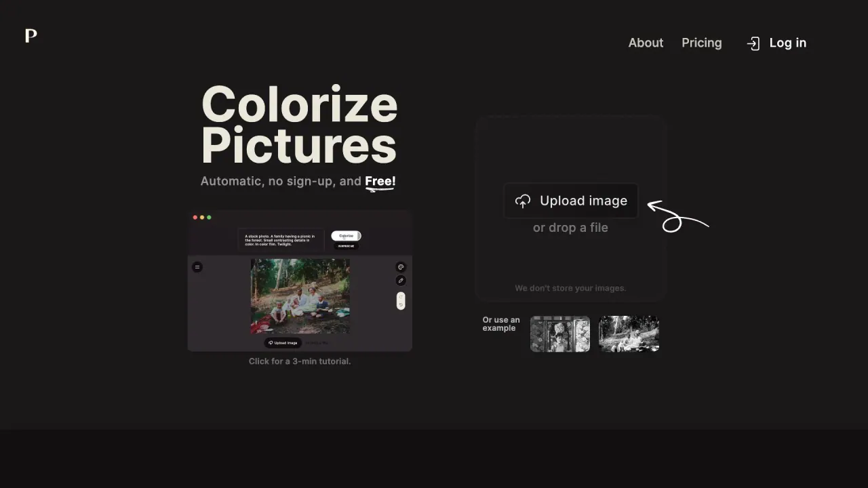This screenshot has width=868, height=488.
Task: Open the 3-min tutorial video preview
Action: click(300, 281)
